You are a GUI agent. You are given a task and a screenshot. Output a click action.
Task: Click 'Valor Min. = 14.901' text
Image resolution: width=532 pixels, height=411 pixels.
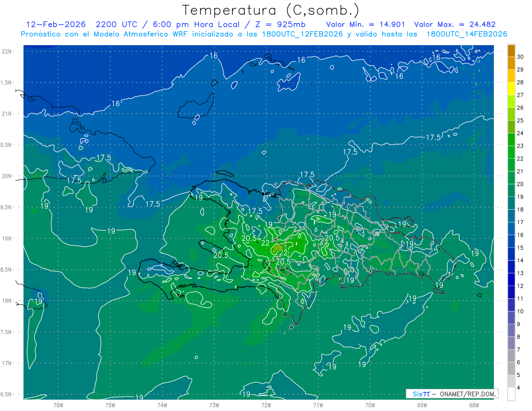tap(366, 24)
